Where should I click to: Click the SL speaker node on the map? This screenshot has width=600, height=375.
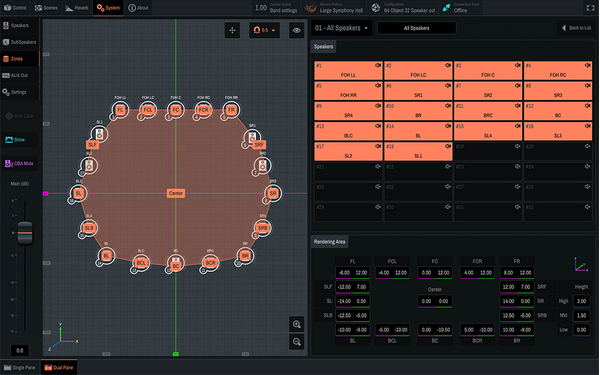pyautogui.click(x=79, y=194)
